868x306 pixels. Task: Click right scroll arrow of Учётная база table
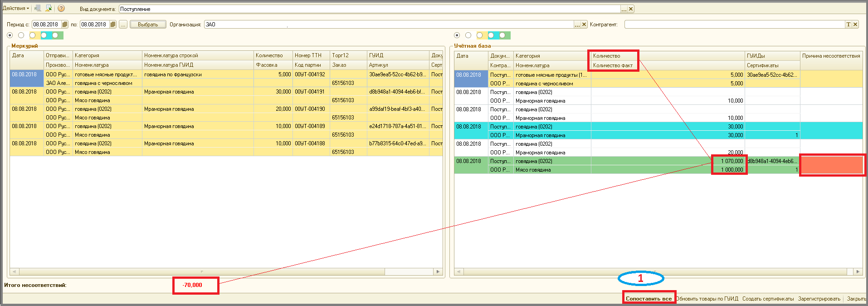click(x=858, y=271)
